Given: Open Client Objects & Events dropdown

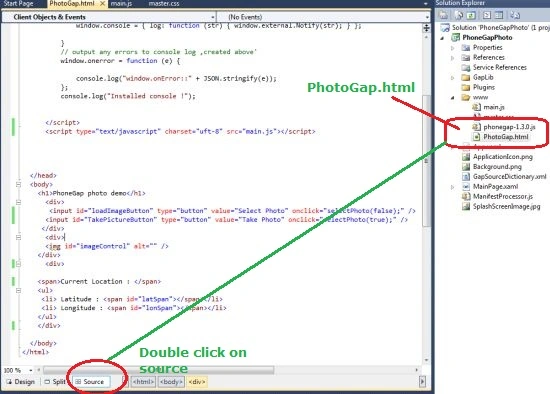Looking at the screenshot, I should [213, 17].
